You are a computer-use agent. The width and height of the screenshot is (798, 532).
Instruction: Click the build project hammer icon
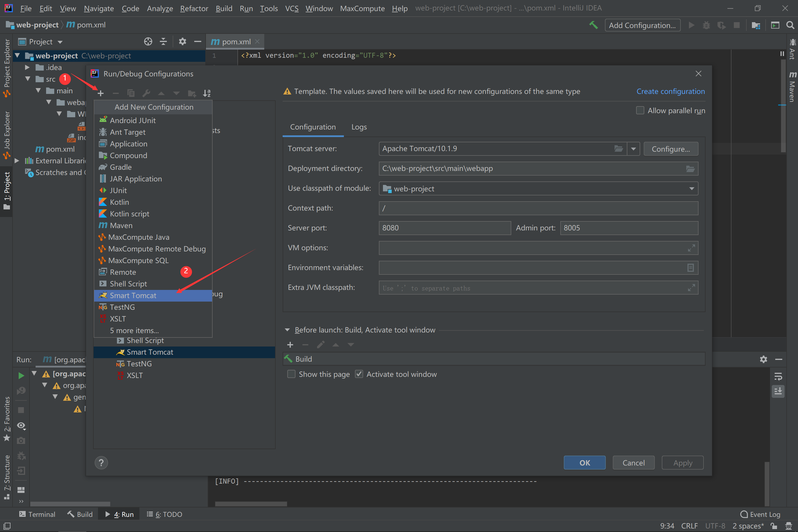pos(594,25)
